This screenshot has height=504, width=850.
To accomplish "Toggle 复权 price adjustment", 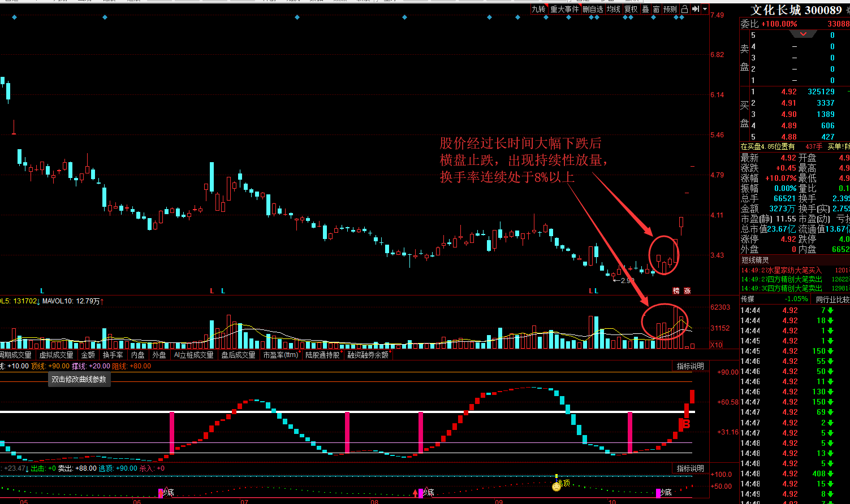I will click(x=631, y=9).
